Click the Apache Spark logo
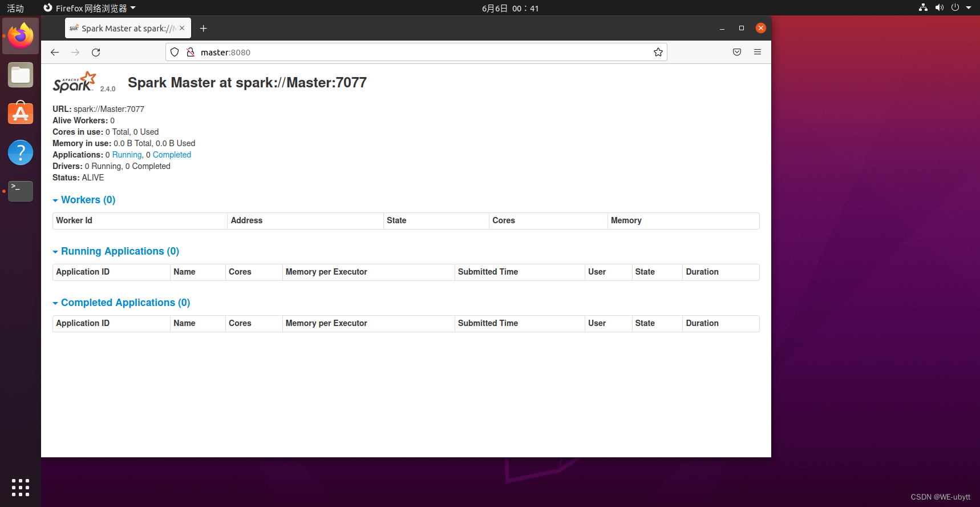980x507 pixels. point(74,82)
